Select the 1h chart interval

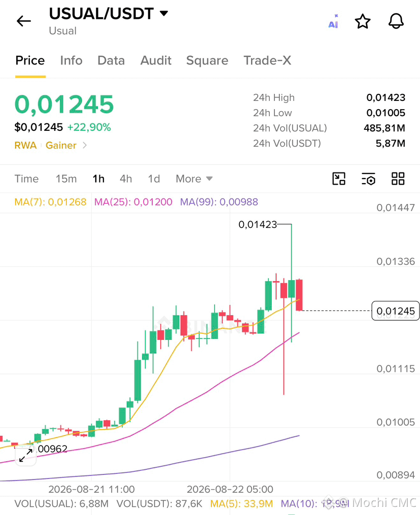pyautogui.click(x=98, y=179)
